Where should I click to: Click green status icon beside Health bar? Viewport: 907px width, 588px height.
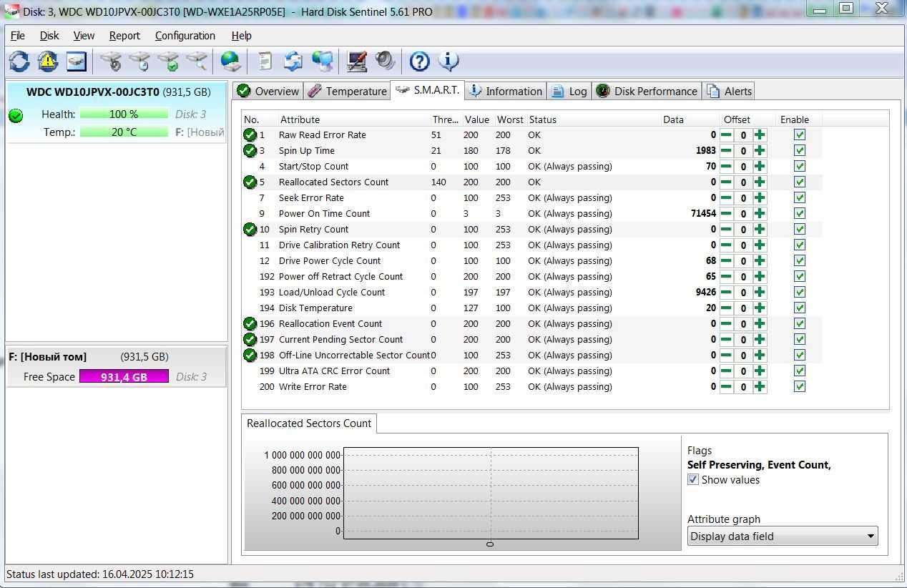pos(16,115)
